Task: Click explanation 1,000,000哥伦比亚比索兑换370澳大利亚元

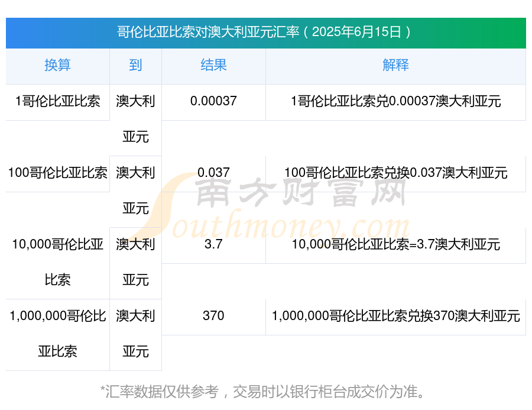Action: coord(395,316)
